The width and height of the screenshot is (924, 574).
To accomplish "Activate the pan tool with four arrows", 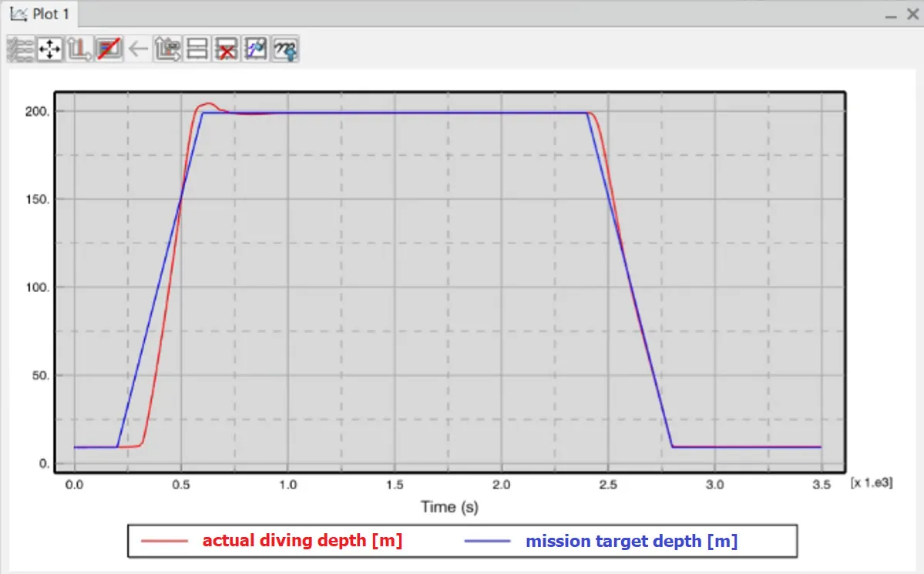I will [x=49, y=48].
